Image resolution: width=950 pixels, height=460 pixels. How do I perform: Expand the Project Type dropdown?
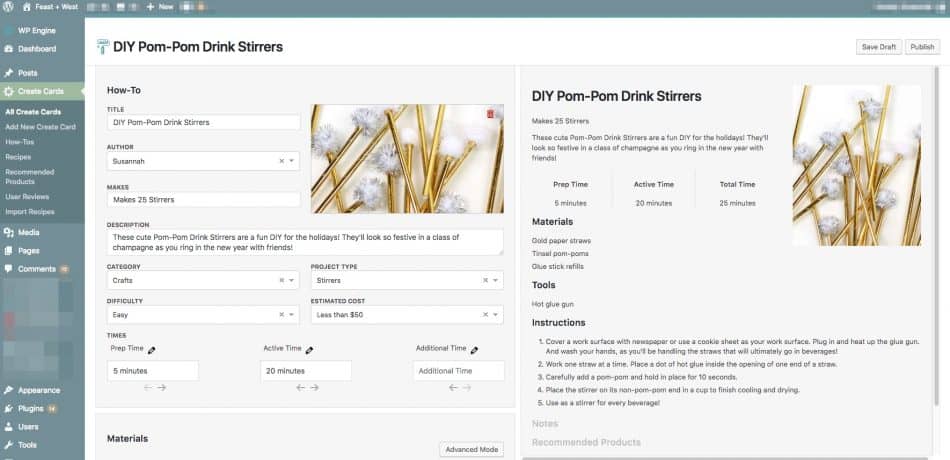[x=496, y=281]
